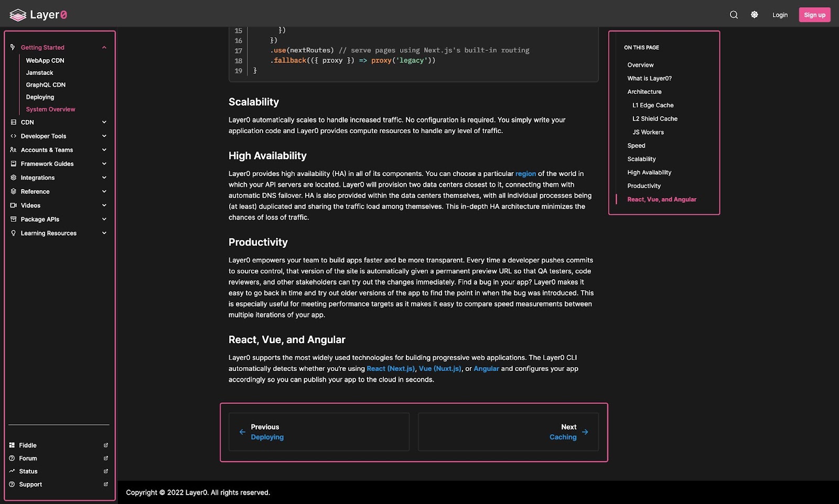This screenshot has height=504, width=839.
Task: Go to Previous page Deploying
Action: point(319,432)
